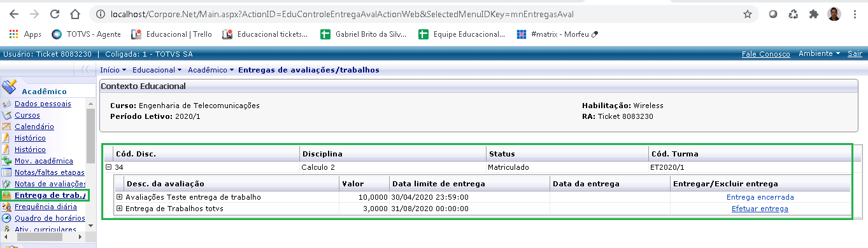Open the Educacional breadcrumb menu
Viewport: 868px width, 248px height.
click(157, 69)
